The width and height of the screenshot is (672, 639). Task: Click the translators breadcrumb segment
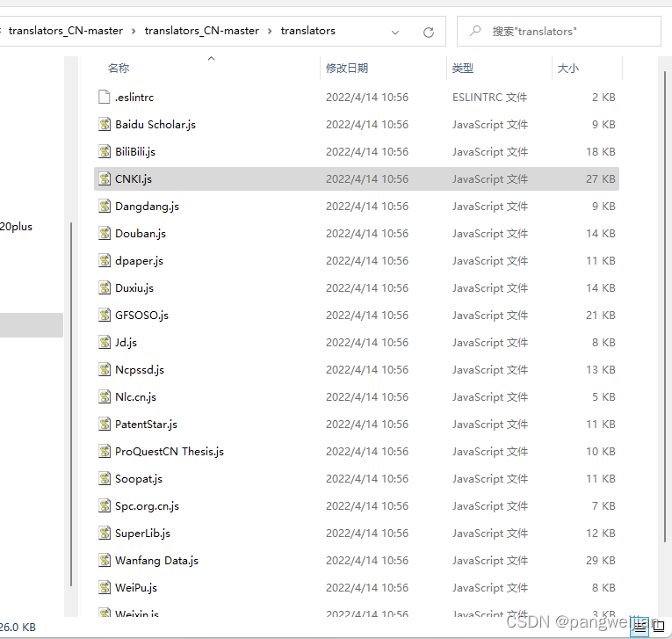(308, 31)
